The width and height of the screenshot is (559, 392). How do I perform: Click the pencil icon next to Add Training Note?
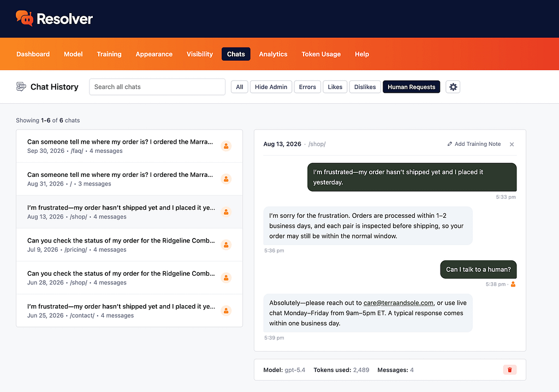pos(450,144)
